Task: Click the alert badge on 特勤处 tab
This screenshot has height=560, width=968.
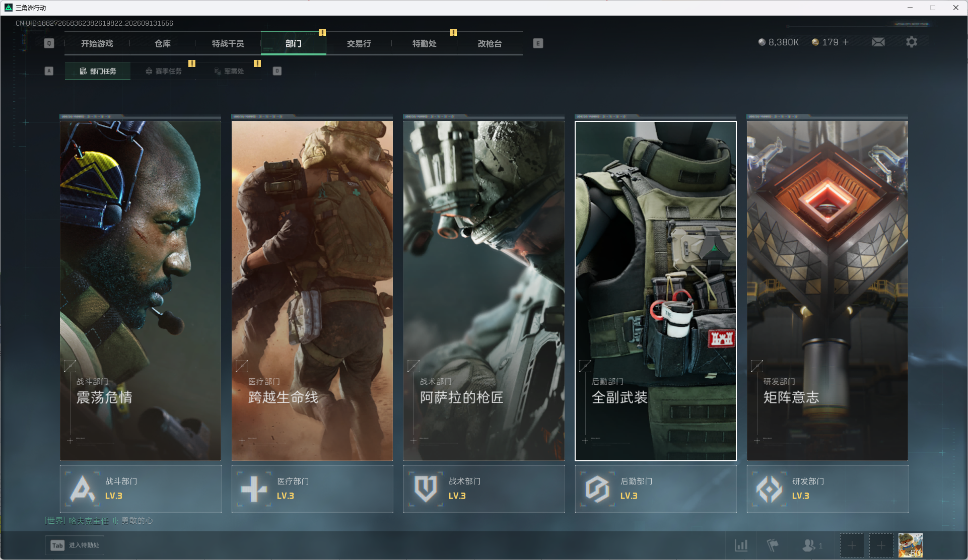Action: [x=453, y=33]
